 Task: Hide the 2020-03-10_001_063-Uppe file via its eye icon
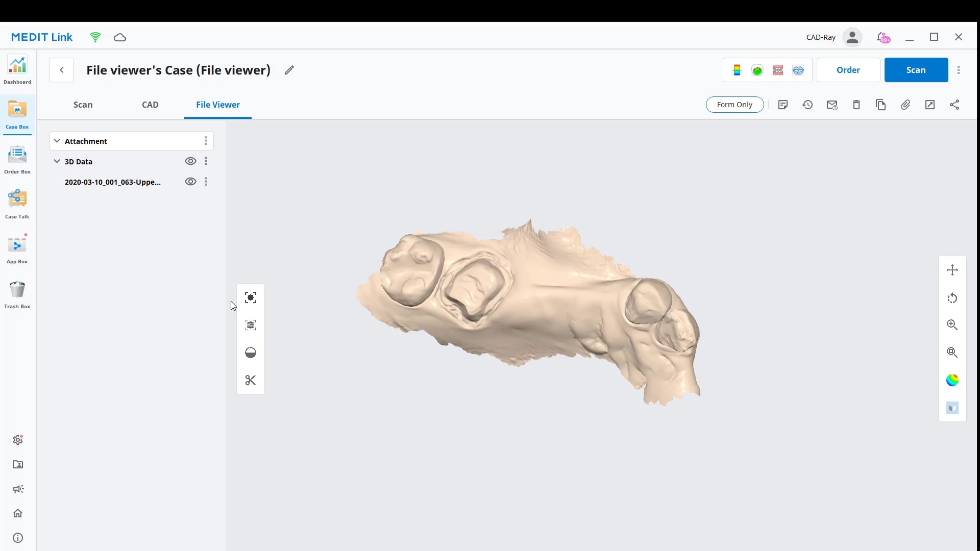pyautogui.click(x=190, y=182)
